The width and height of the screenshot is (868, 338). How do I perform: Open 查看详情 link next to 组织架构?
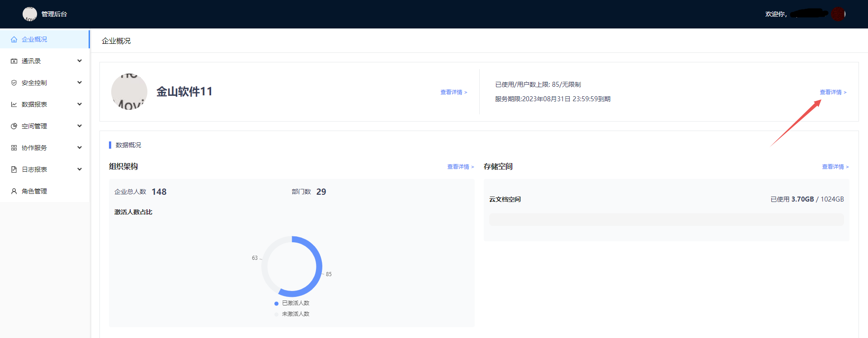(460, 167)
